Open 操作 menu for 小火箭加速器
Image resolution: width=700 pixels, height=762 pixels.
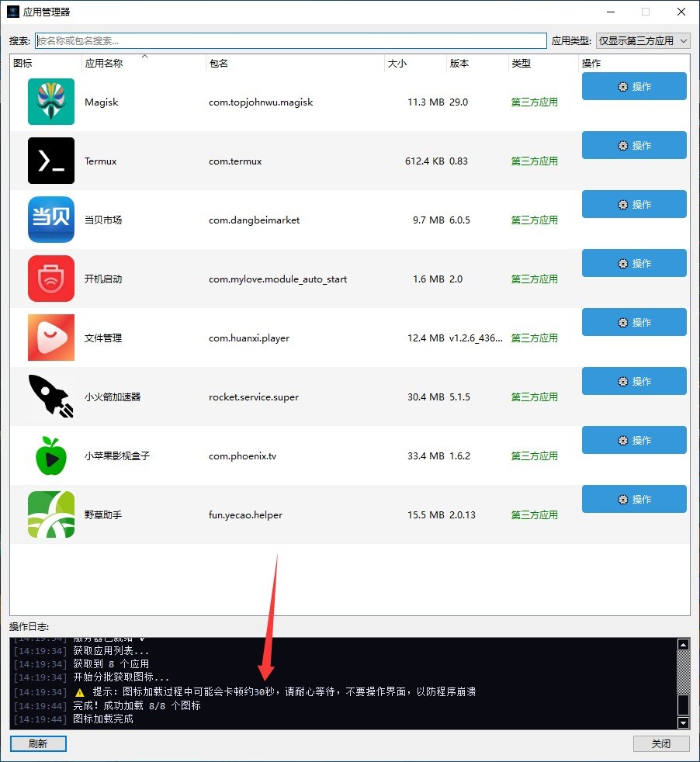tap(634, 381)
